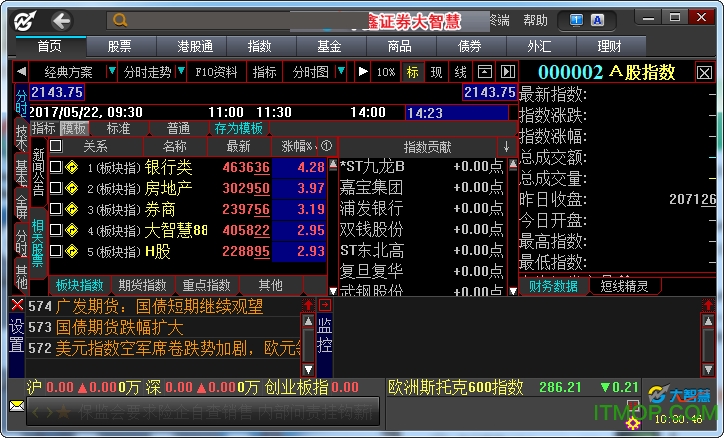Open the envelope message icon
Viewport: 724px width, 438px height.
[x=17, y=406]
